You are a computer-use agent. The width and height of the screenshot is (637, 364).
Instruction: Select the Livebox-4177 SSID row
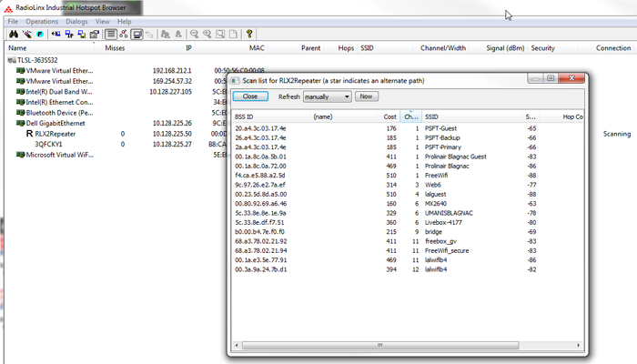pyautogui.click(x=408, y=222)
